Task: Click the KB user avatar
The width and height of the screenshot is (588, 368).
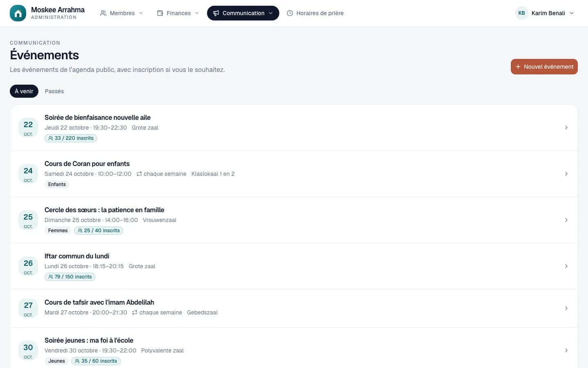Action: (521, 13)
